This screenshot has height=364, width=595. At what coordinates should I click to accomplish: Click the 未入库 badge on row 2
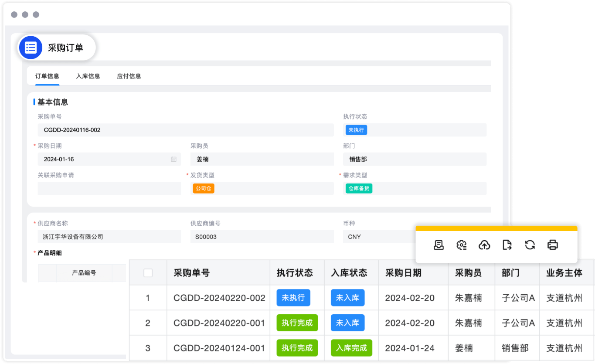[x=347, y=323]
